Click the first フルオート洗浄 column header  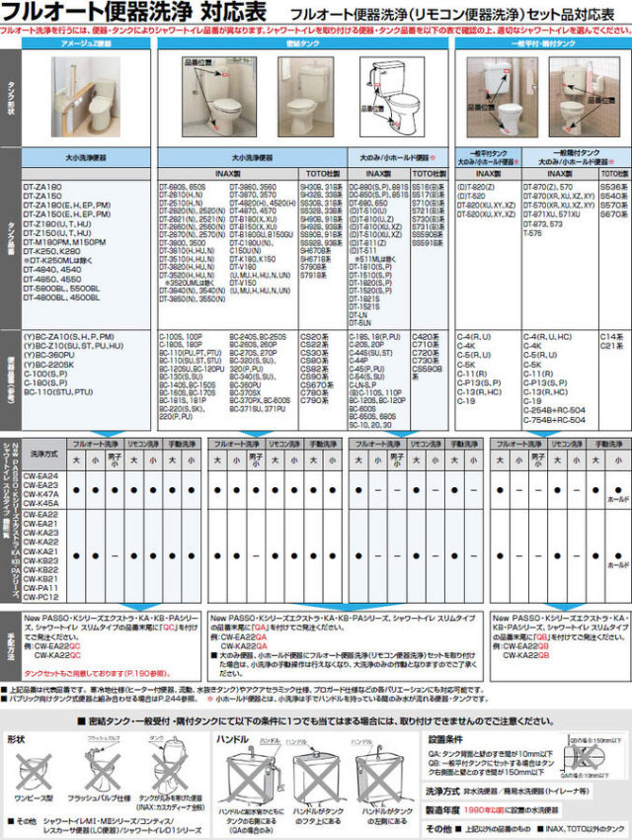95,444
